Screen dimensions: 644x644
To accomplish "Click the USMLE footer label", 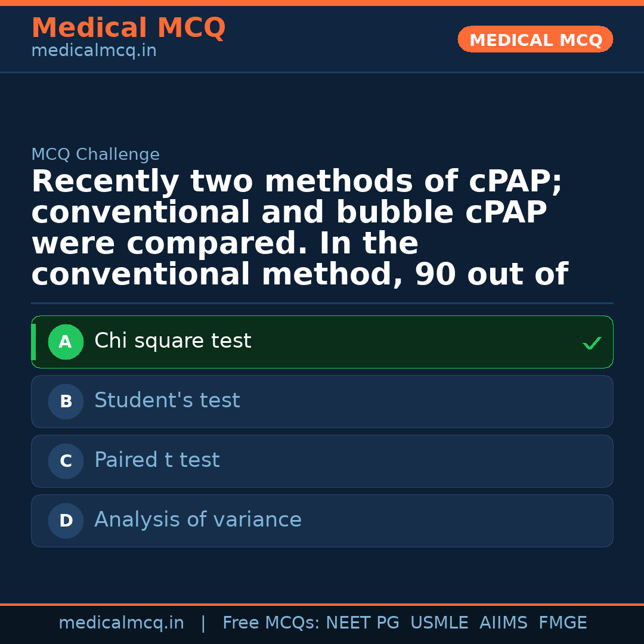I will click(x=439, y=623).
